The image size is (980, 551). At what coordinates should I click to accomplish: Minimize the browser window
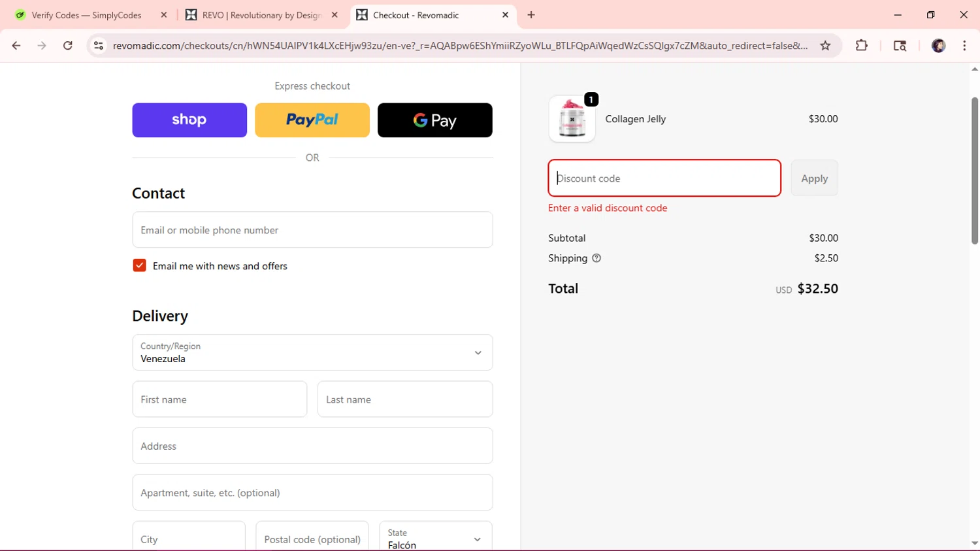[898, 15]
